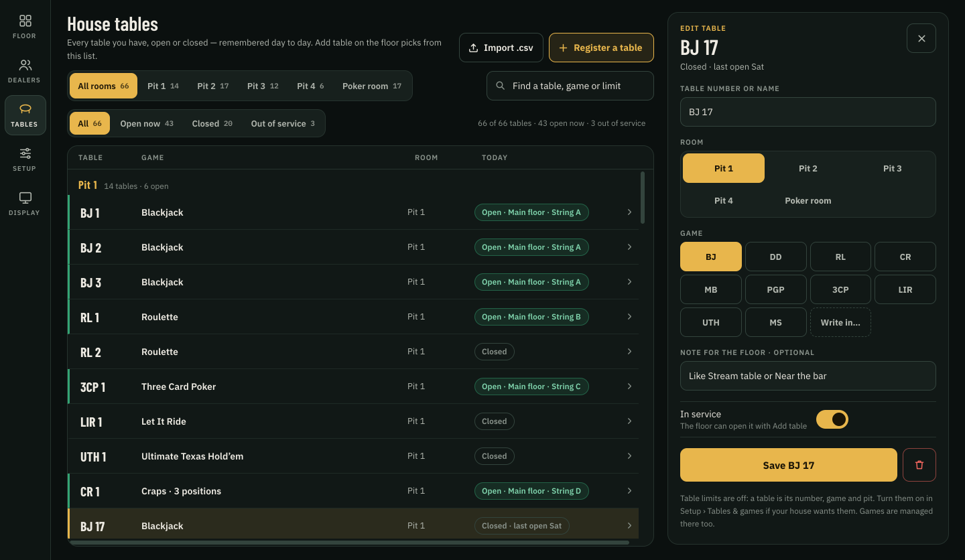Edit the table number or name field
Image resolution: width=965 pixels, height=560 pixels.
point(808,112)
